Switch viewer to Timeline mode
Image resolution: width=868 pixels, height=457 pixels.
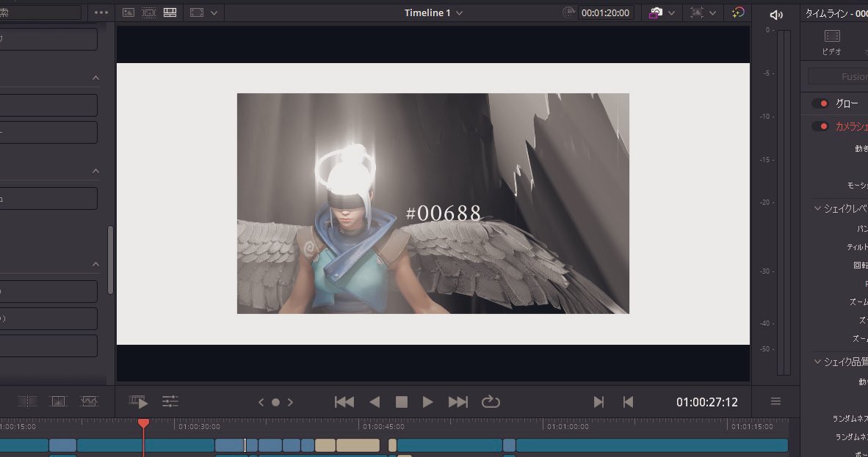tap(170, 12)
